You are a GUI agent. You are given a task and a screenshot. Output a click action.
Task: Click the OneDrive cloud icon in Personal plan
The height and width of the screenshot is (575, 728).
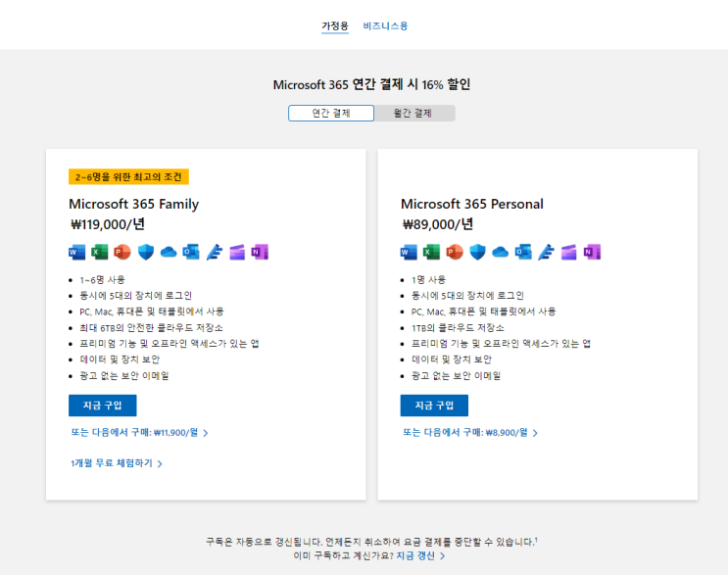(500, 252)
